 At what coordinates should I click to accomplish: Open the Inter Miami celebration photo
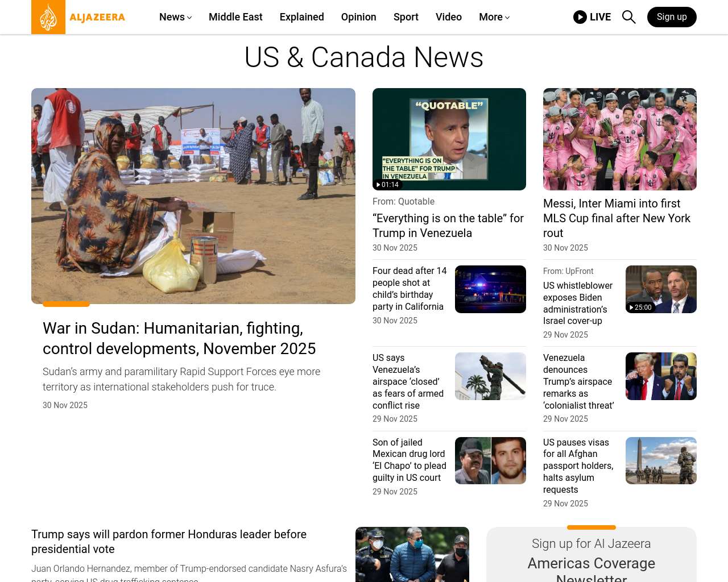click(620, 139)
